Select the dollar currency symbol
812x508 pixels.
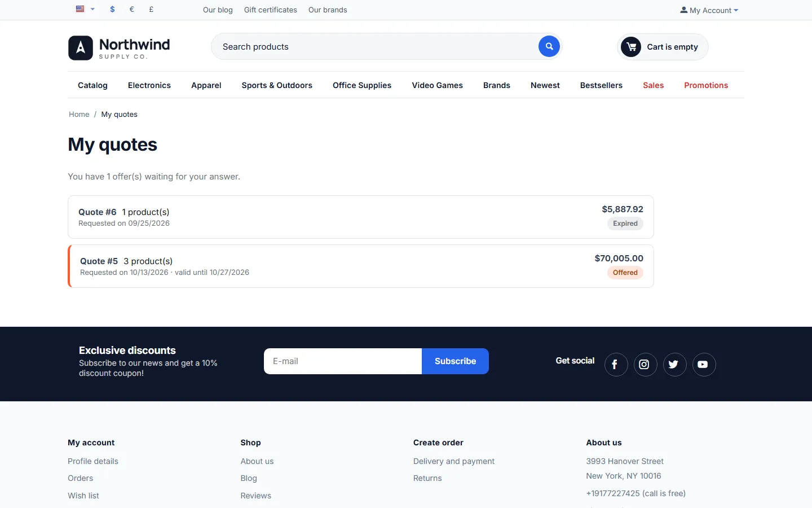pos(113,10)
